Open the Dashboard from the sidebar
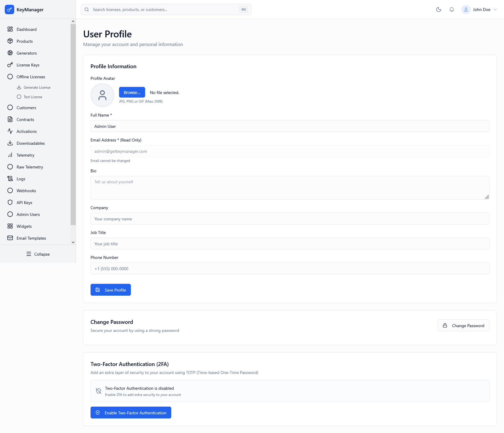The width and height of the screenshot is (504, 433). pyautogui.click(x=26, y=29)
